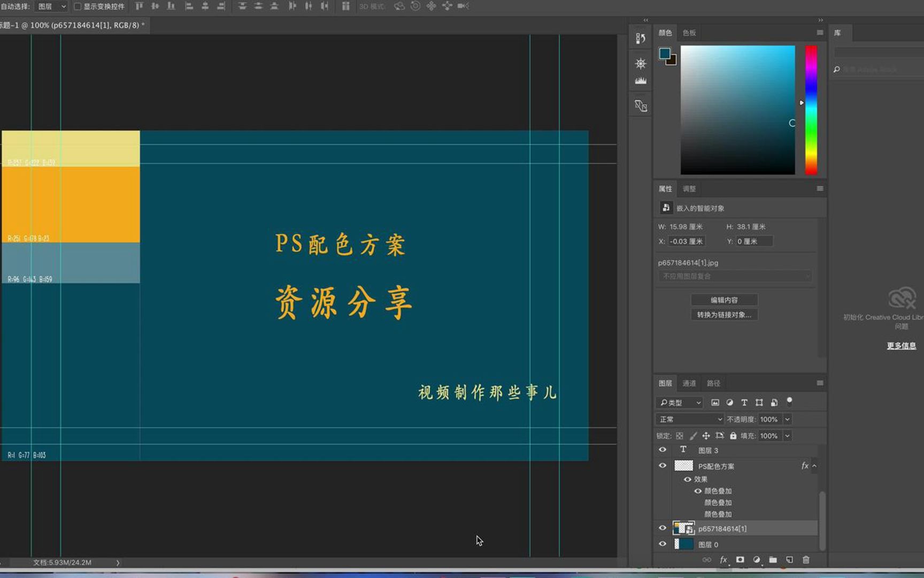Hide the 图层 3 text layer
Viewport: 924px width, 578px height.
tap(663, 450)
